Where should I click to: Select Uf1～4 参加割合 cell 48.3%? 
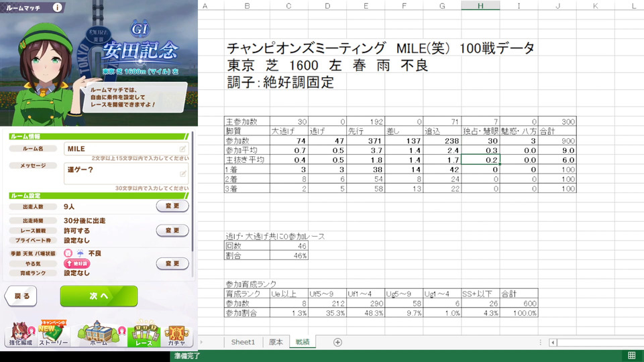click(x=366, y=313)
